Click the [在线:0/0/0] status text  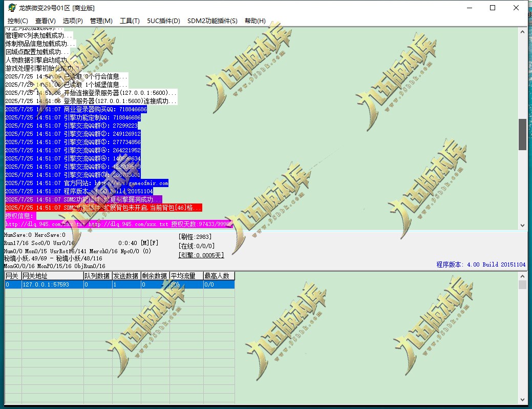click(197, 246)
